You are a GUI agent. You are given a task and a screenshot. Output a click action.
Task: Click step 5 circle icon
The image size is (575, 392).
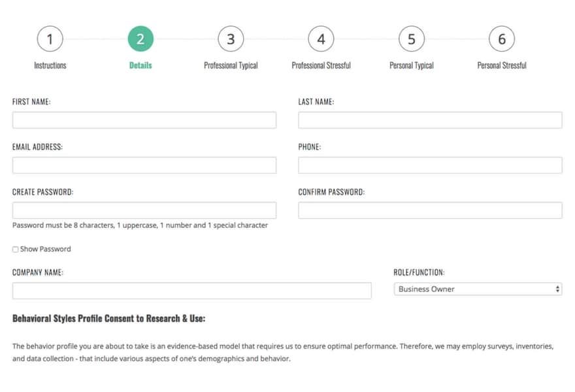411,39
